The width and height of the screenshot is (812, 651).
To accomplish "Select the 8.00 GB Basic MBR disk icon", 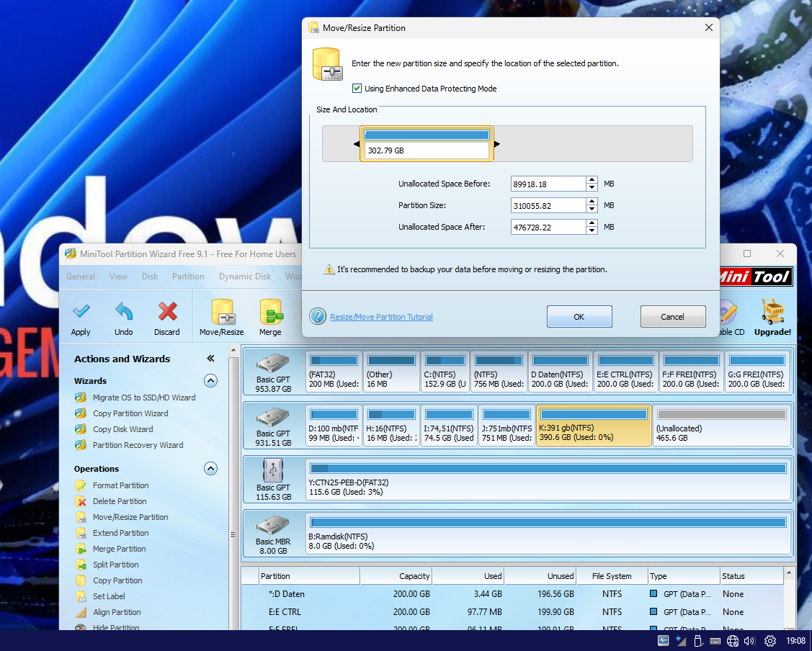I will tap(273, 525).
